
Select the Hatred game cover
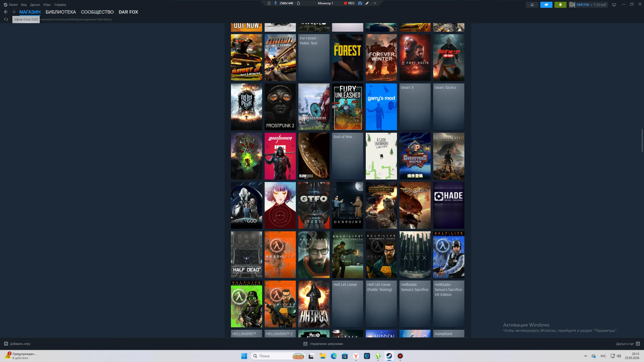(314, 304)
